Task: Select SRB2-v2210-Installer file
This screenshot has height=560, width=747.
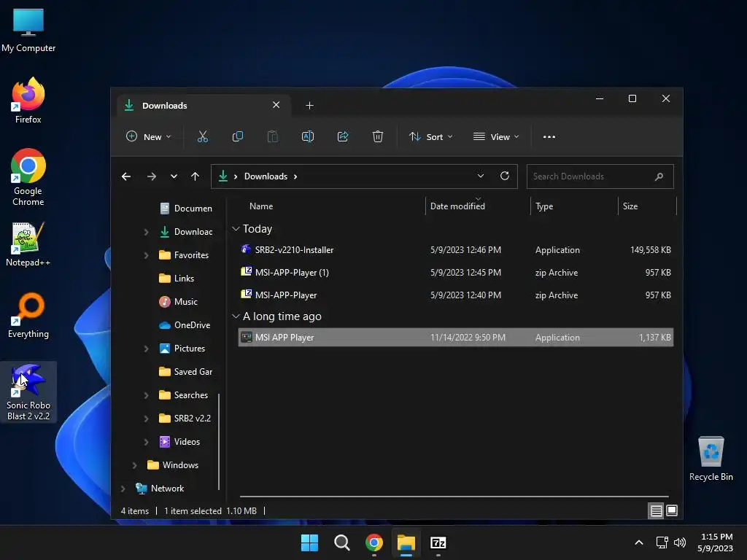Action: click(455, 250)
